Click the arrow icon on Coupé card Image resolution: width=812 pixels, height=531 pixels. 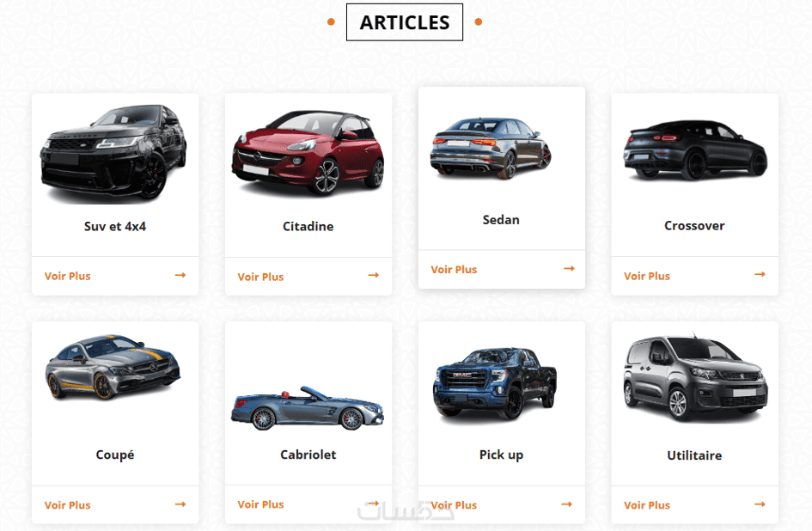click(180, 504)
